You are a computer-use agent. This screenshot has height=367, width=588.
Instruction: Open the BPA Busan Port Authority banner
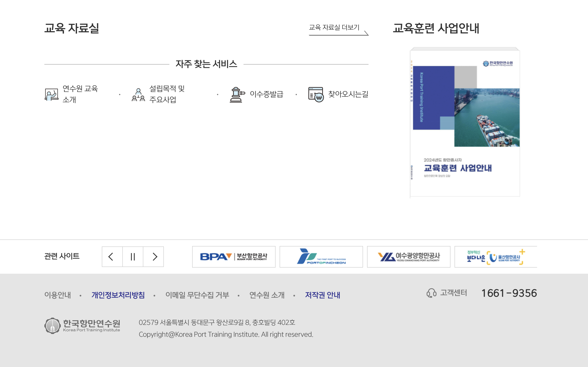[x=233, y=257]
